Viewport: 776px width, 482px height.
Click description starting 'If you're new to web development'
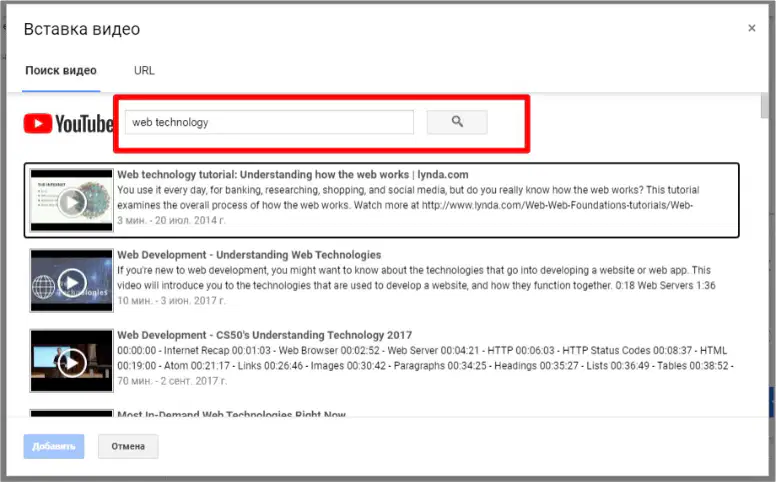[416, 278]
